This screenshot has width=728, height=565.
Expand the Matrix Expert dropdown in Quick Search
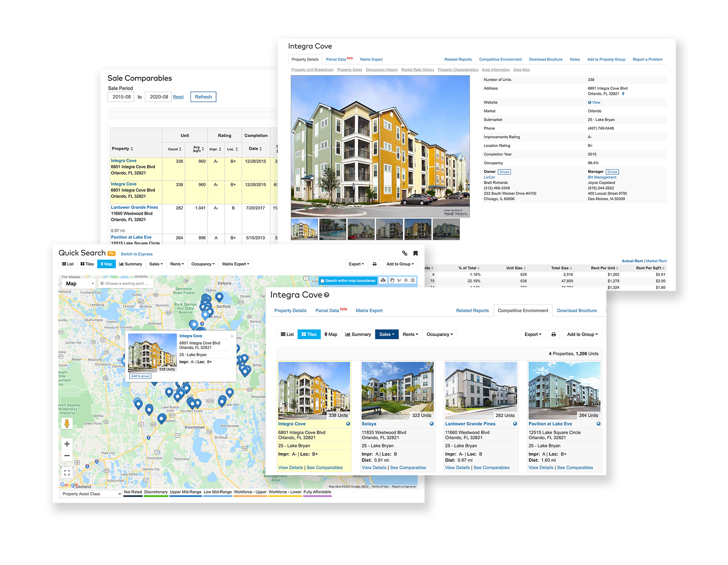[x=236, y=264]
